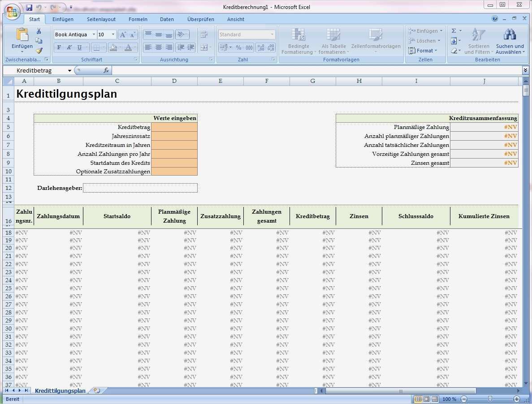This screenshot has height=404, width=532.
Task: Switch to page layout view in status bar
Action: tap(426, 399)
